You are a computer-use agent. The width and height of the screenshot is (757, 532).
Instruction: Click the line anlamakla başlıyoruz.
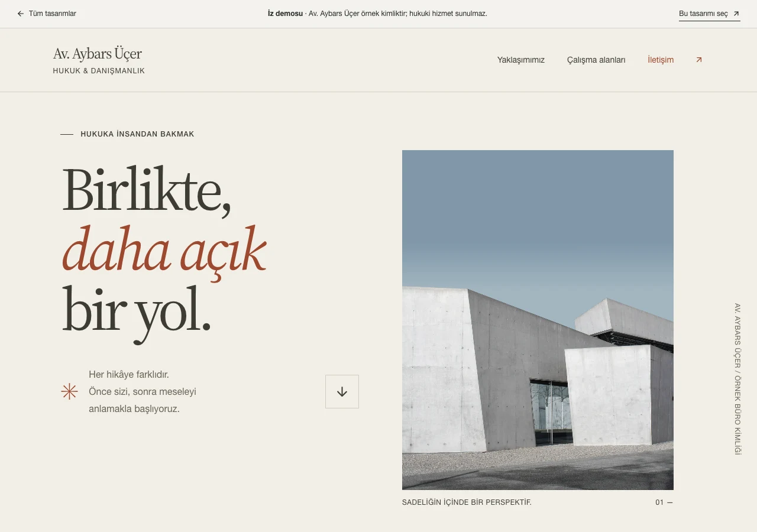tap(134, 408)
